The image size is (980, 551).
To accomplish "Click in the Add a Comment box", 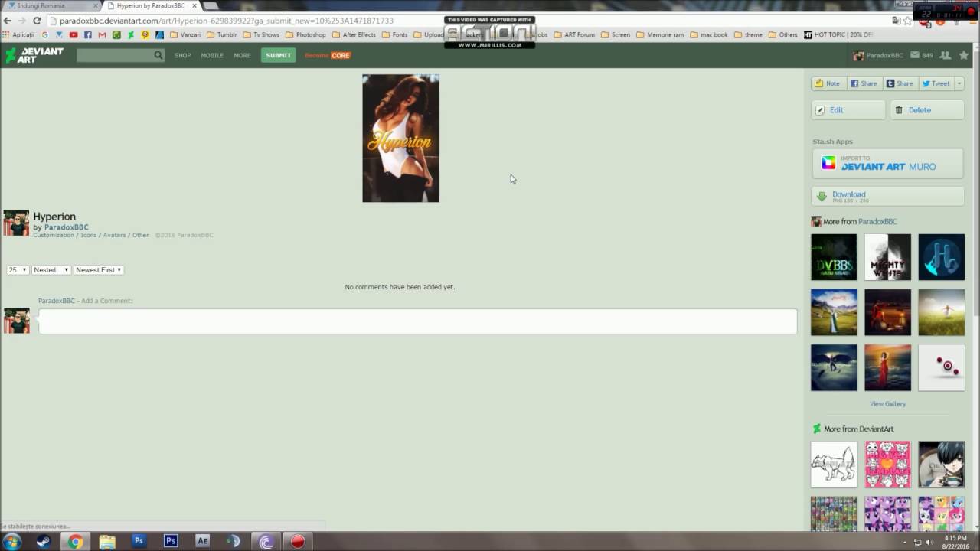I will point(417,321).
